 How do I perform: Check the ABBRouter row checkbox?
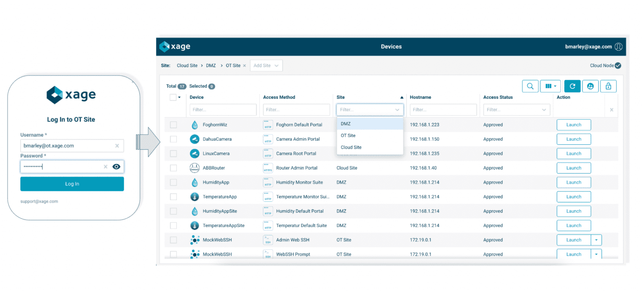[x=174, y=167]
